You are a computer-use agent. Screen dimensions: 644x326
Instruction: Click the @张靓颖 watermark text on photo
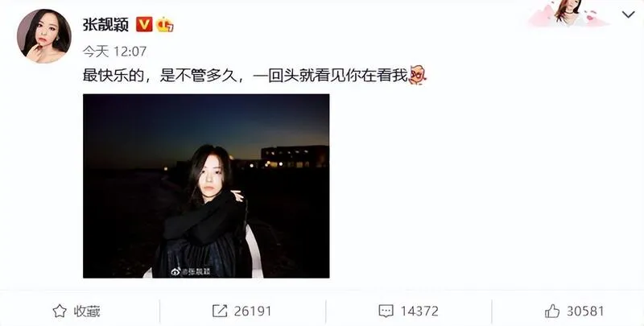pos(196,271)
